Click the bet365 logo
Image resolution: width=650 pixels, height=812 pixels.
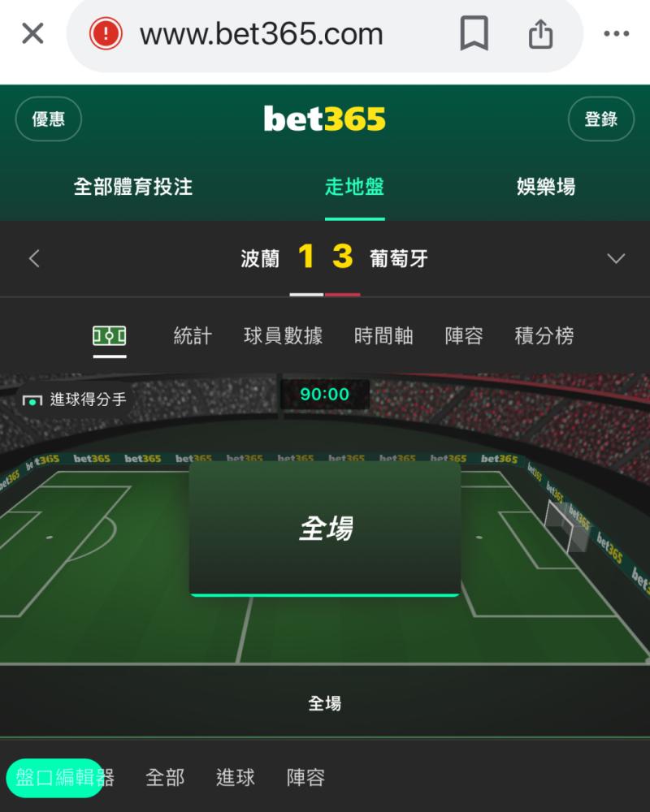click(x=324, y=119)
